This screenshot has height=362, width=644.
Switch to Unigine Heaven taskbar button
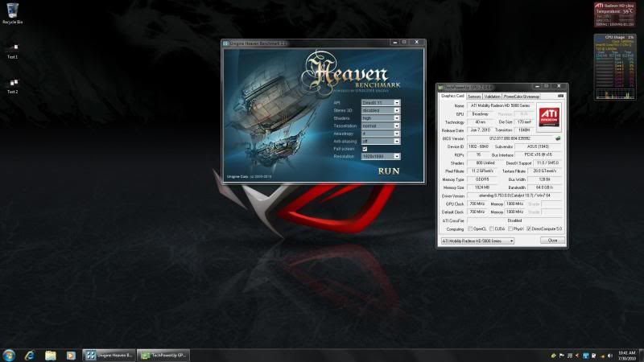[x=109, y=355]
